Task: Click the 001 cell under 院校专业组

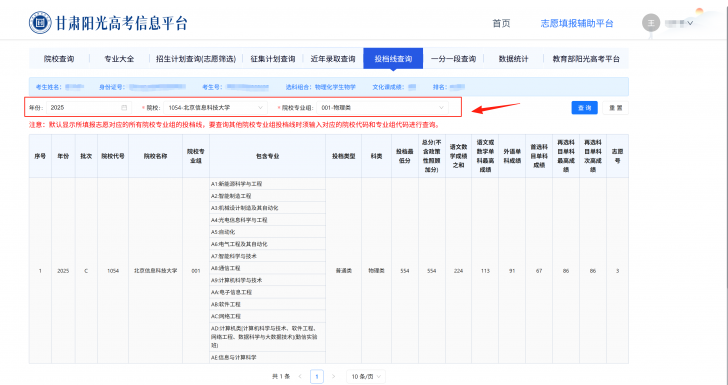Action: coord(196,271)
